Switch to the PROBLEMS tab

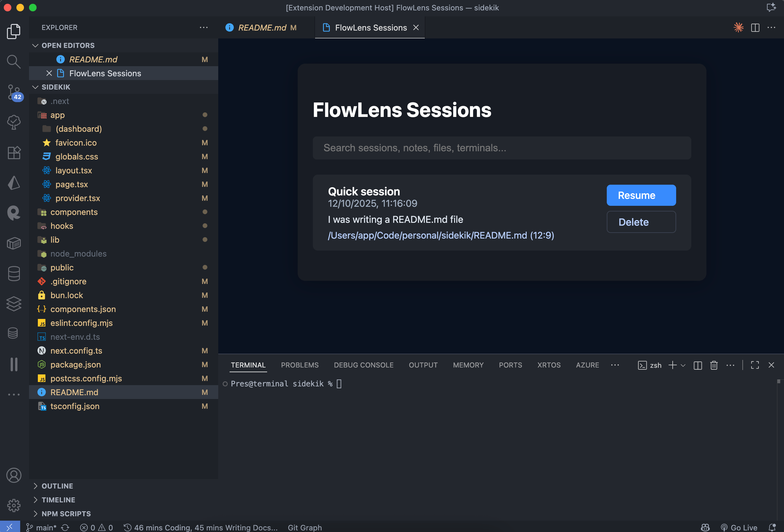pos(300,365)
